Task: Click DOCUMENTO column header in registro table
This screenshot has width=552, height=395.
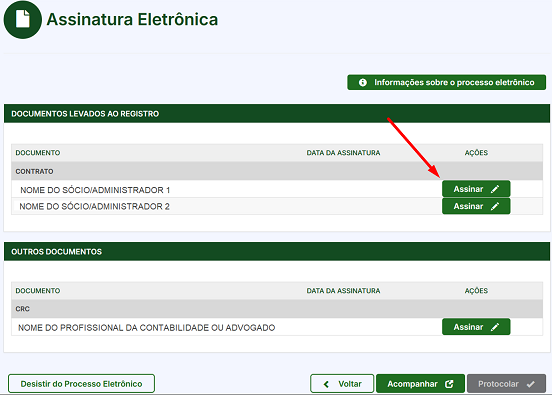Action: coord(38,153)
